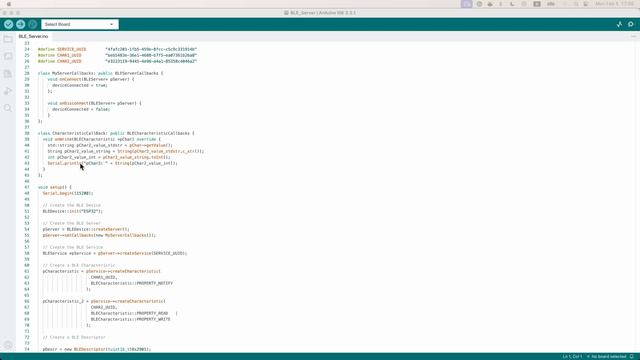Open the Sketchbook folder sidebar icon
Viewport: 640px width, 360px height.
(x=8, y=39)
